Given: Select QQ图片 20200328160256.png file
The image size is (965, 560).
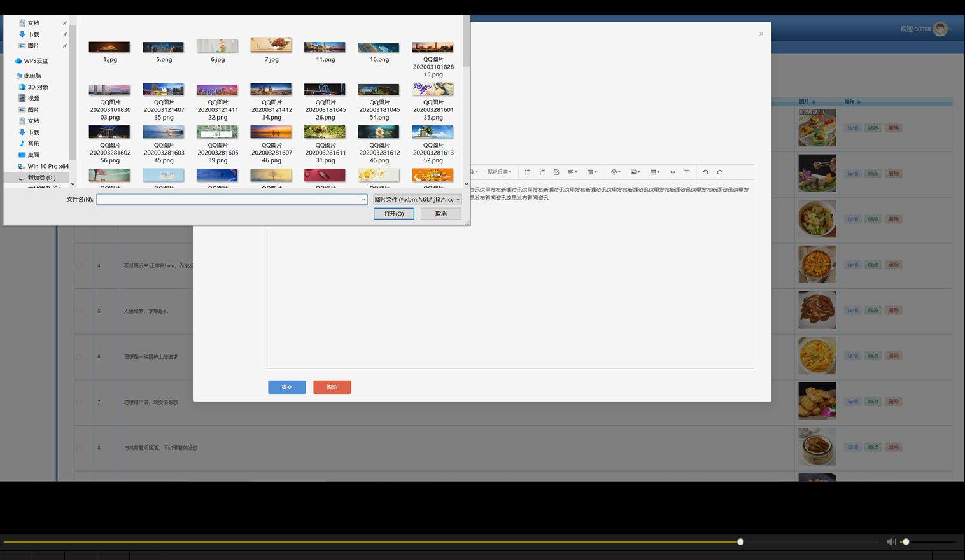Looking at the screenshot, I should tap(109, 145).
